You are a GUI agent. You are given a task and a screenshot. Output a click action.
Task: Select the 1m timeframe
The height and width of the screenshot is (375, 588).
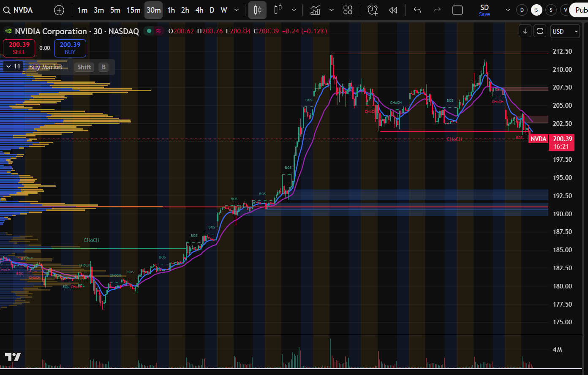pyautogui.click(x=82, y=10)
